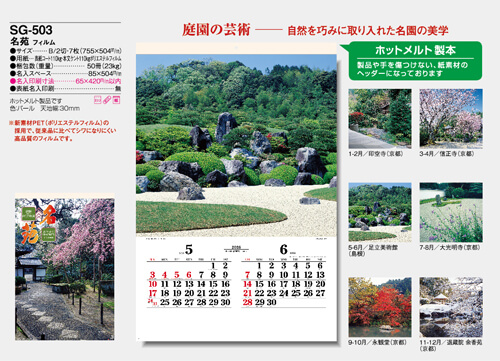
Task: Click the 名苑 cover image on left
Action: pyautogui.click(x=65, y=269)
